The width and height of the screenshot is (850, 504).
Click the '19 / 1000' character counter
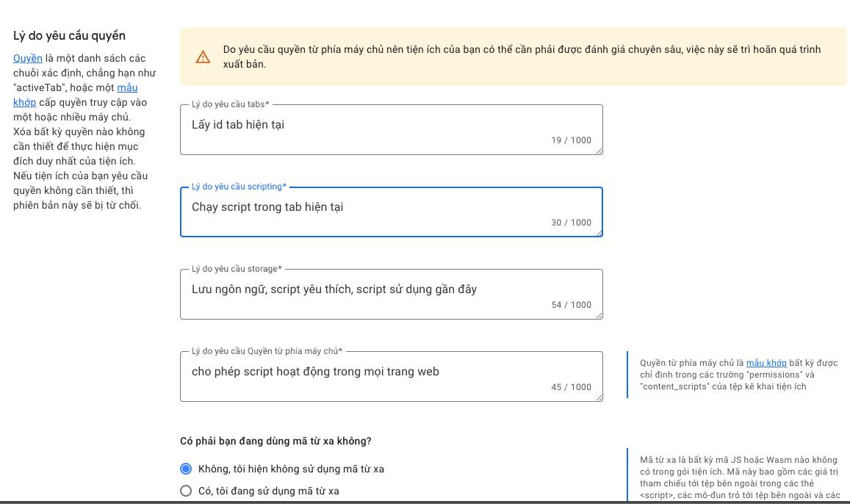coord(572,140)
